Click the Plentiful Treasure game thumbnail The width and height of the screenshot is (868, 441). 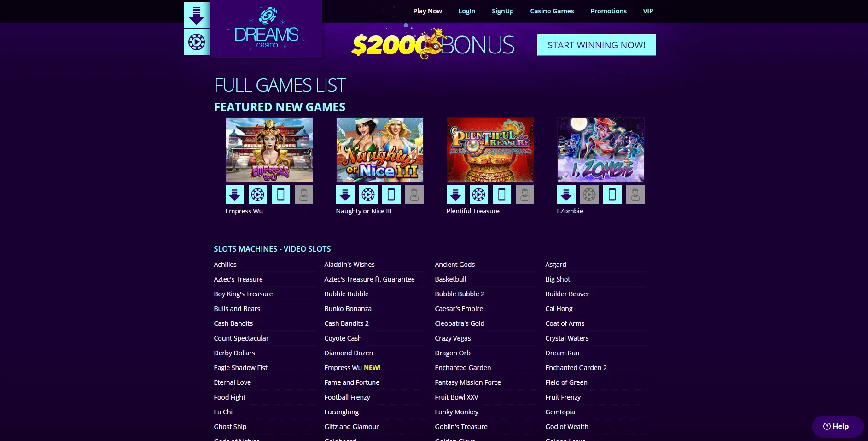[x=490, y=150]
